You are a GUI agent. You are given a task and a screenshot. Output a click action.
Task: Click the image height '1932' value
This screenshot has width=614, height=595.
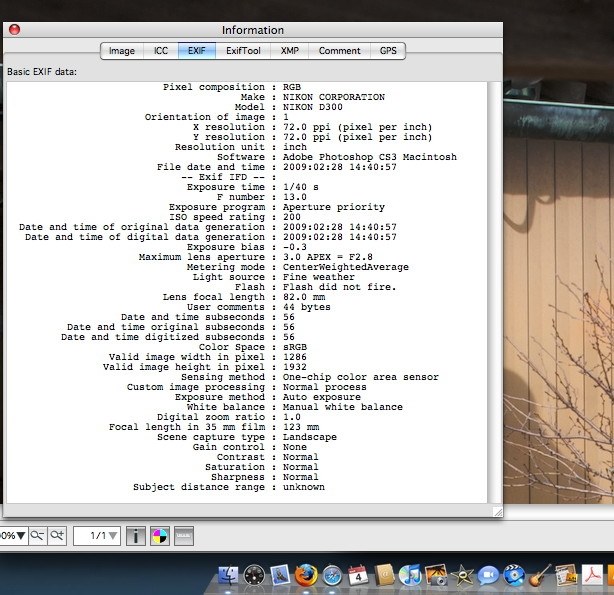pyautogui.click(x=295, y=367)
